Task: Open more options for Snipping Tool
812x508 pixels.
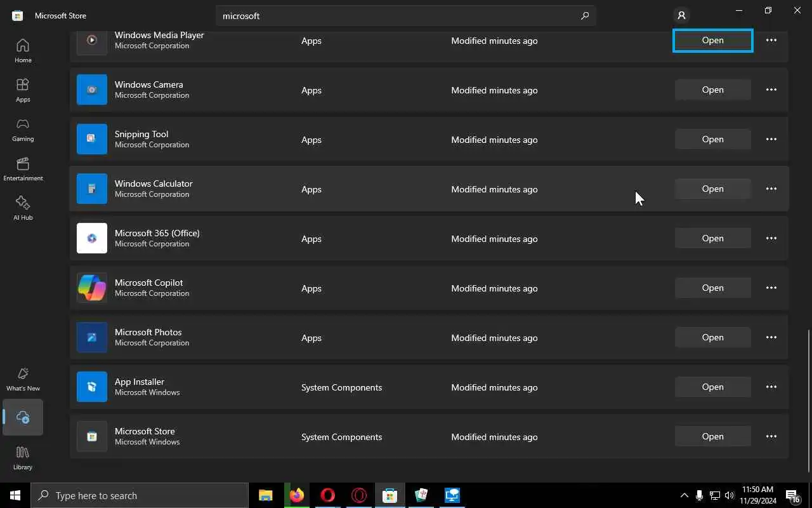Action: coord(771,139)
